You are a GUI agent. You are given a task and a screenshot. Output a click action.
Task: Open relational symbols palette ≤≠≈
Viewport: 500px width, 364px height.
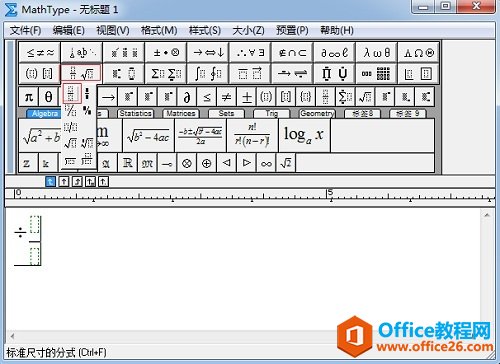40,53
